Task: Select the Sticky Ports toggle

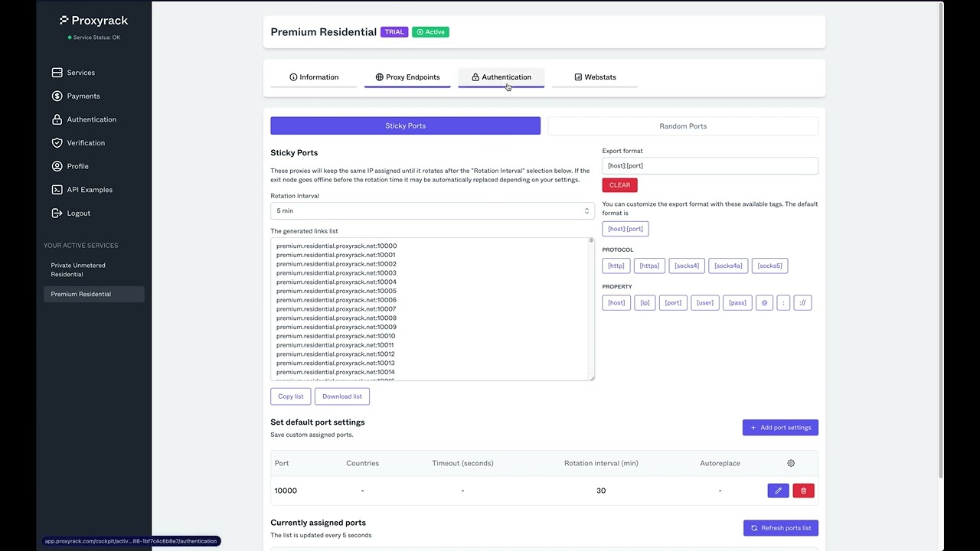Action: (405, 126)
